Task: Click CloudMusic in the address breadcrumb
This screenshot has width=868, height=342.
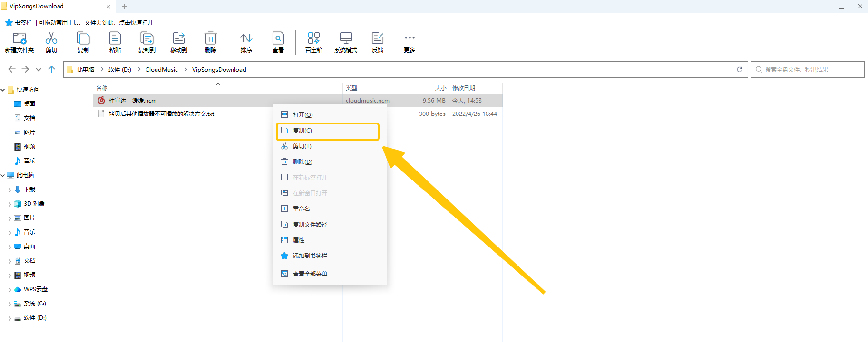Action: (x=162, y=69)
